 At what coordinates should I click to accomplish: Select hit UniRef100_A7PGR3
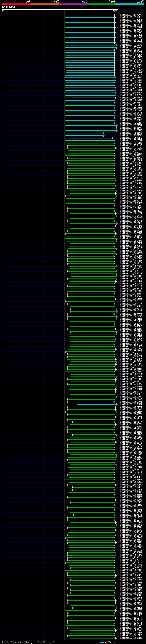131,143
